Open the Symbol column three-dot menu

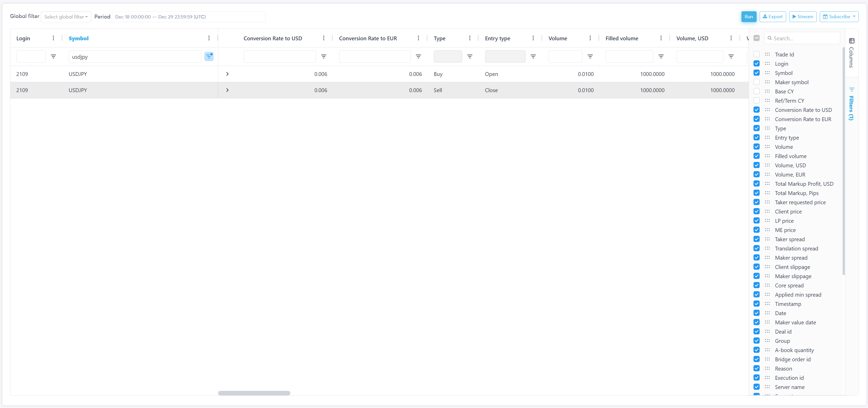click(209, 38)
